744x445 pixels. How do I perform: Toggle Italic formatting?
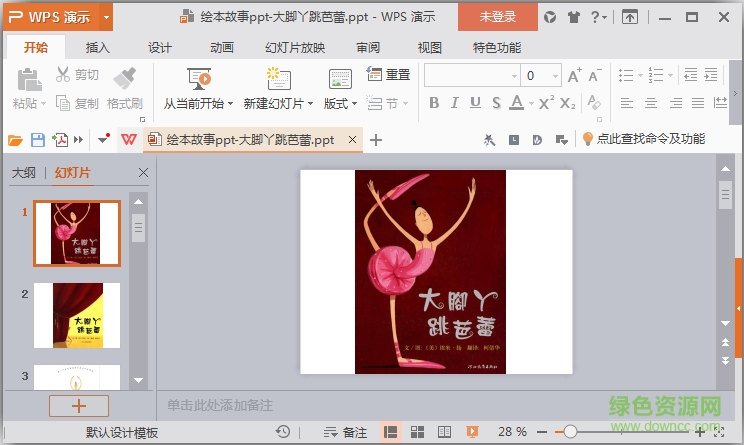(x=455, y=103)
